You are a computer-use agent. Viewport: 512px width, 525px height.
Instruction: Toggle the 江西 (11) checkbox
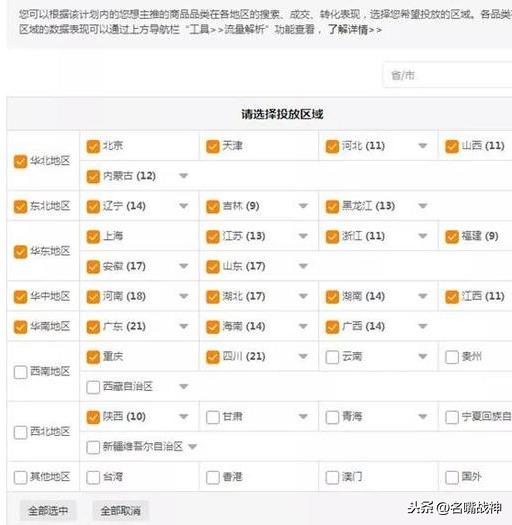(x=452, y=297)
